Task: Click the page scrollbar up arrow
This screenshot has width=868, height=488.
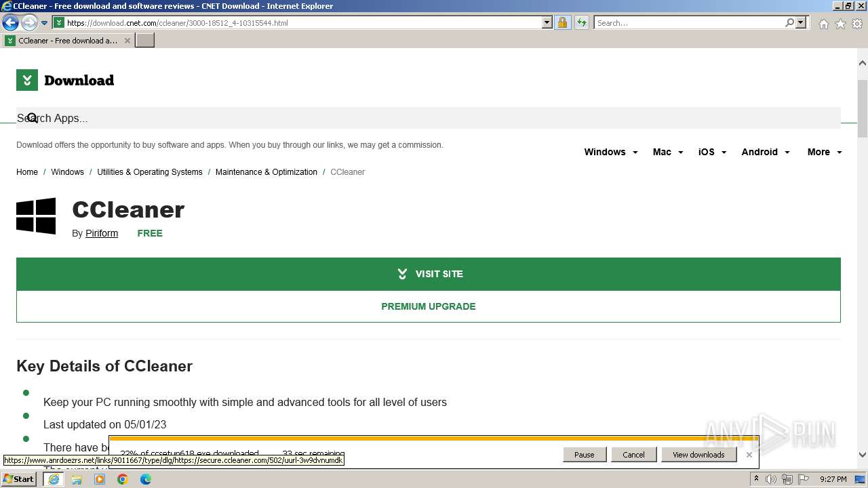Action: 863,62
